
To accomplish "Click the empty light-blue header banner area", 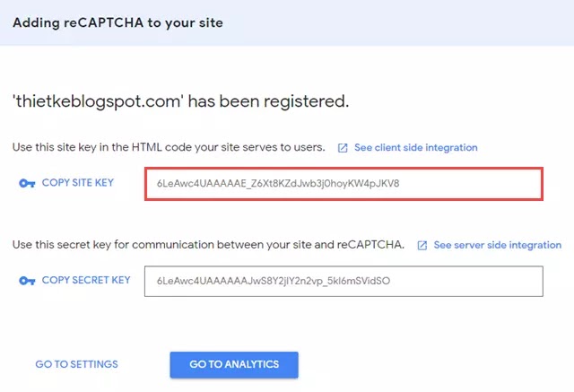I will [x=399, y=22].
